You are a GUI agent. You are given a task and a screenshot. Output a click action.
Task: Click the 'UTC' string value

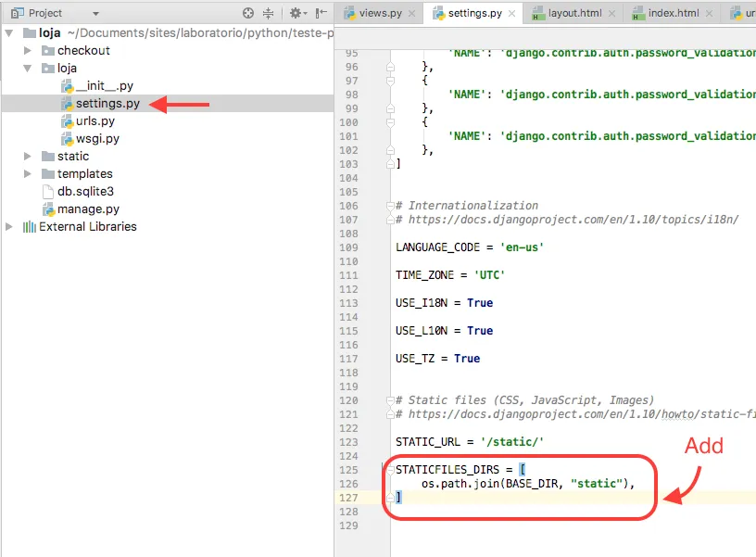(489, 275)
